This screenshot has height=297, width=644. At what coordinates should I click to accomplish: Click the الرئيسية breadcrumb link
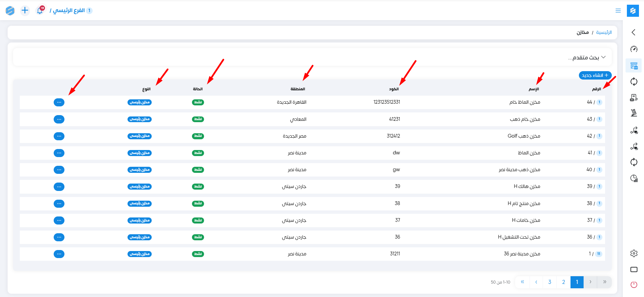pos(604,33)
